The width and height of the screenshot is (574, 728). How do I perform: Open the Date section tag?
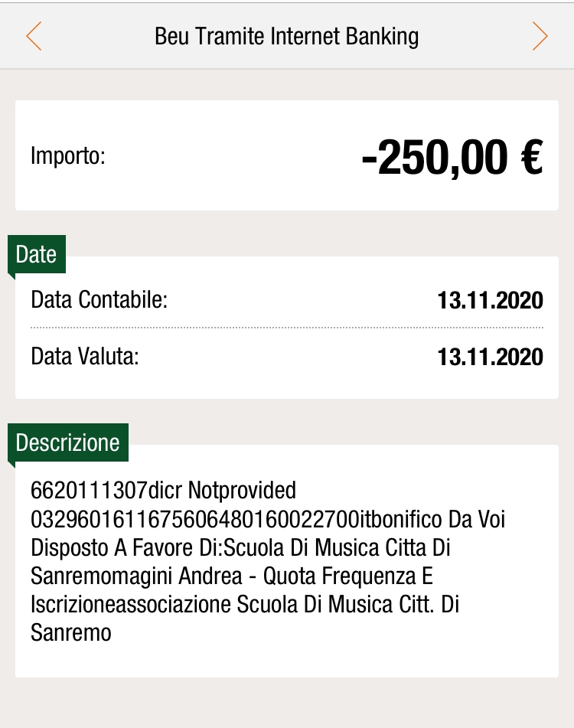[37, 254]
